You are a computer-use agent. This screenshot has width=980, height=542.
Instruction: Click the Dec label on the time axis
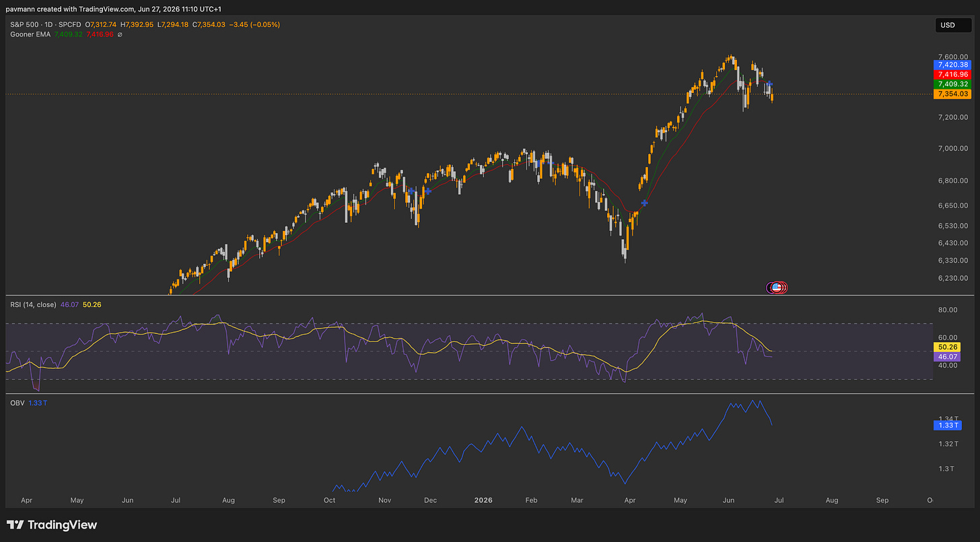[430, 500]
